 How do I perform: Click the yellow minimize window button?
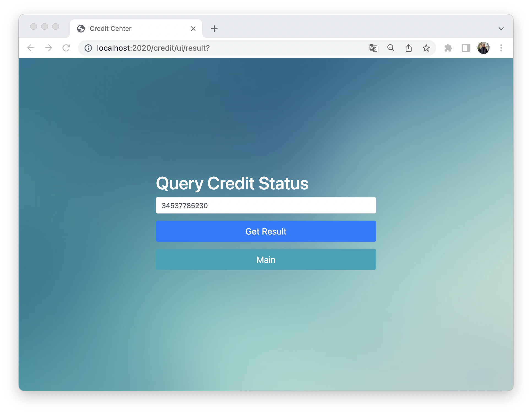point(45,26)
